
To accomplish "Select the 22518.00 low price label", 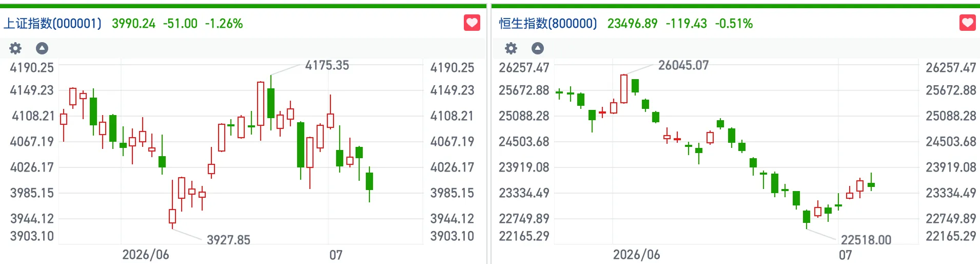I will click(866, 240).
